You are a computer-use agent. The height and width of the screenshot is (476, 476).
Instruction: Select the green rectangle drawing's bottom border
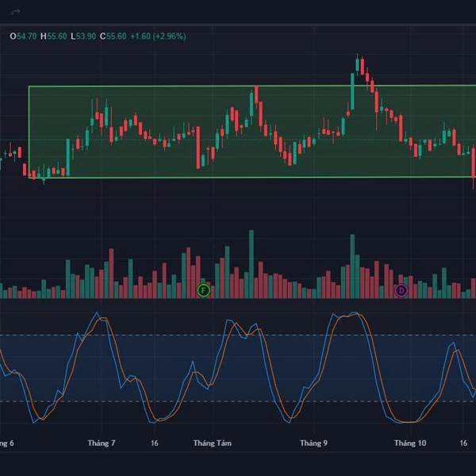238,177
